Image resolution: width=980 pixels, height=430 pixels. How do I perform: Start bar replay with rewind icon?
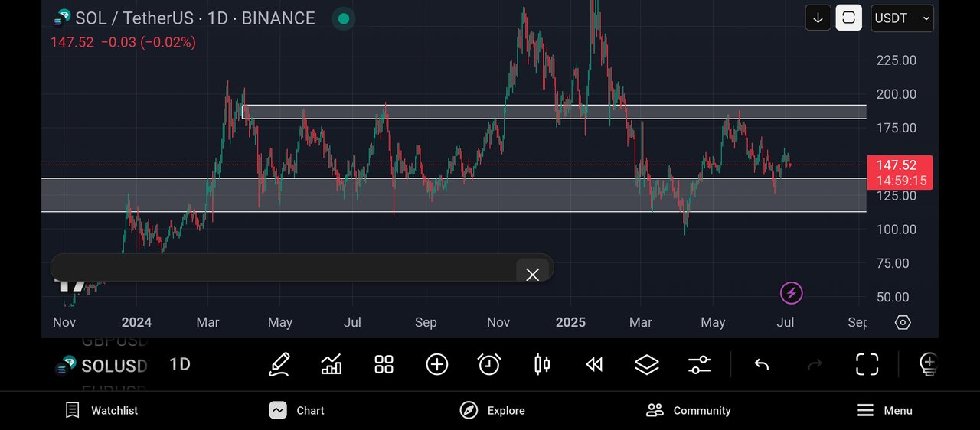tap(594, 365)
